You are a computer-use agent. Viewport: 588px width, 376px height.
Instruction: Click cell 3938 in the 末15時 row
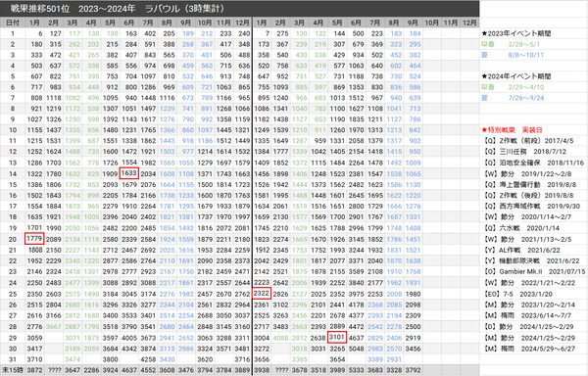coord(262,370)
